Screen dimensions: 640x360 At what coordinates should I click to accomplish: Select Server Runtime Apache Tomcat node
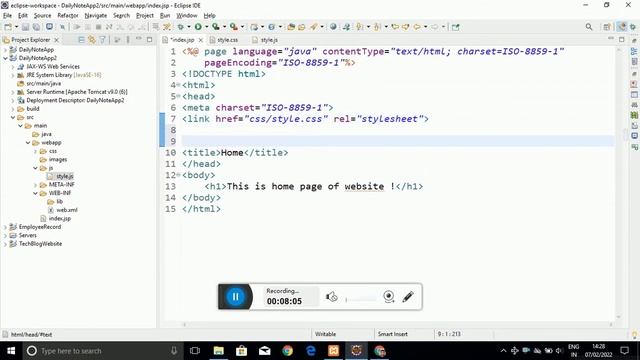[77, 92]
